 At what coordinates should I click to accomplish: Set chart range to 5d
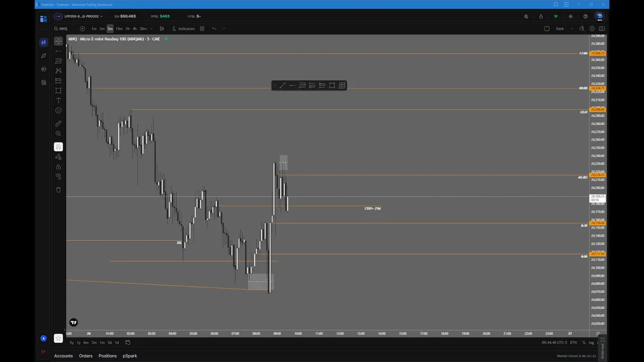[110, 343]
